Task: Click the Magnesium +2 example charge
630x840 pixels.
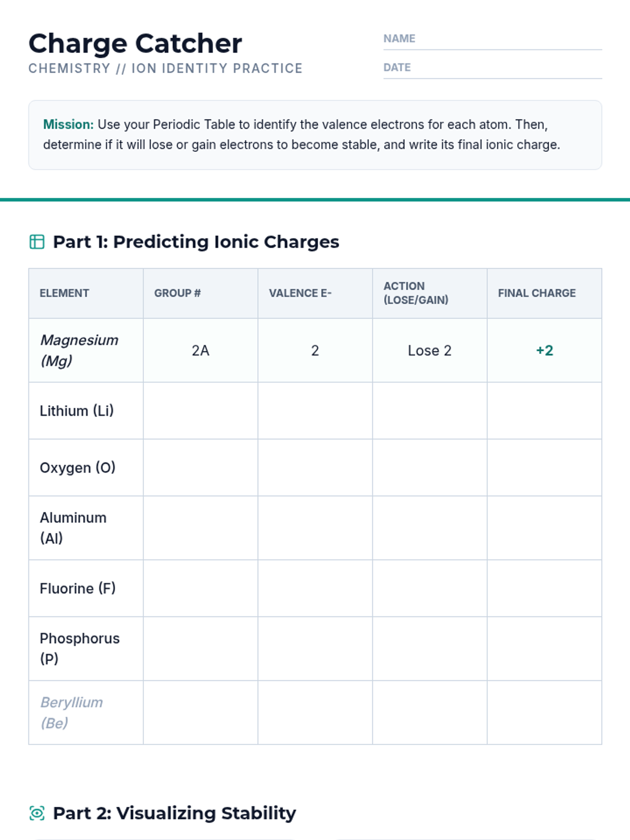Action: tap(544, 350)
